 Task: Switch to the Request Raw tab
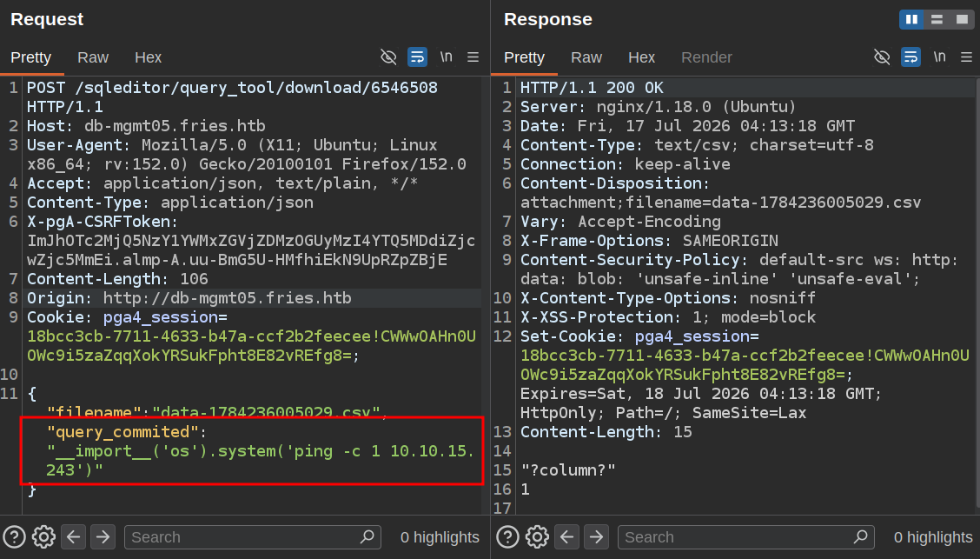[92, 57]
